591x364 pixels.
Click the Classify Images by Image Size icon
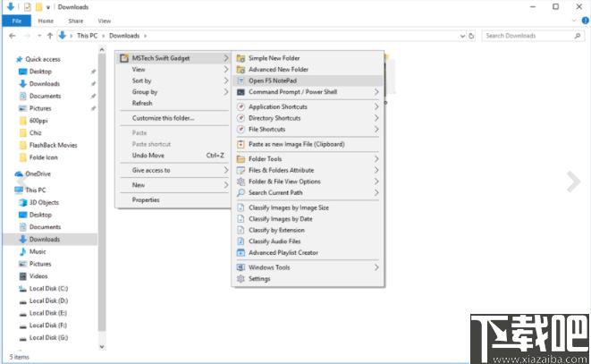tap(241, 207)
